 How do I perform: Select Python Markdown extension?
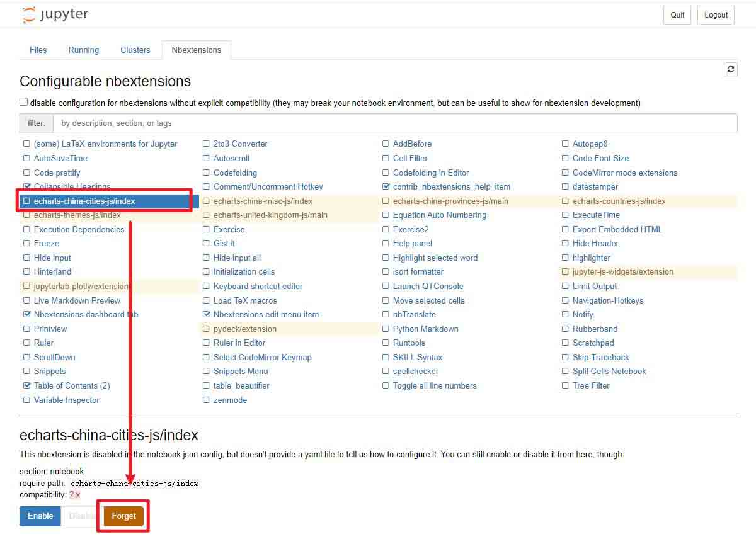tap(425, 329)
